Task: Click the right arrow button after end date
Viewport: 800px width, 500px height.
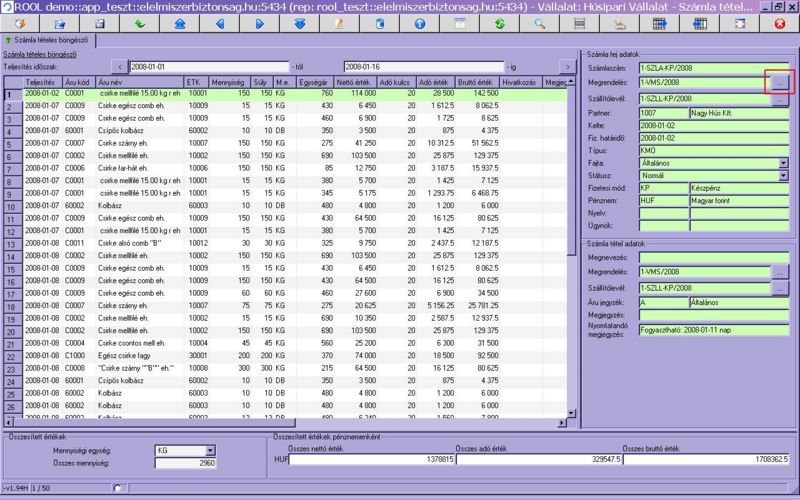Action: 567,66
